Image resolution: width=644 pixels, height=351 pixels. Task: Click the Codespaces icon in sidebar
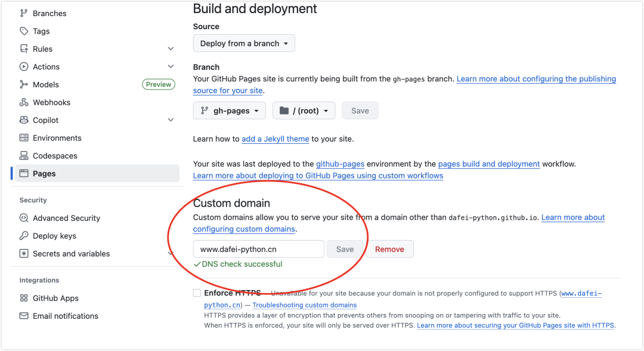[24, 156]
